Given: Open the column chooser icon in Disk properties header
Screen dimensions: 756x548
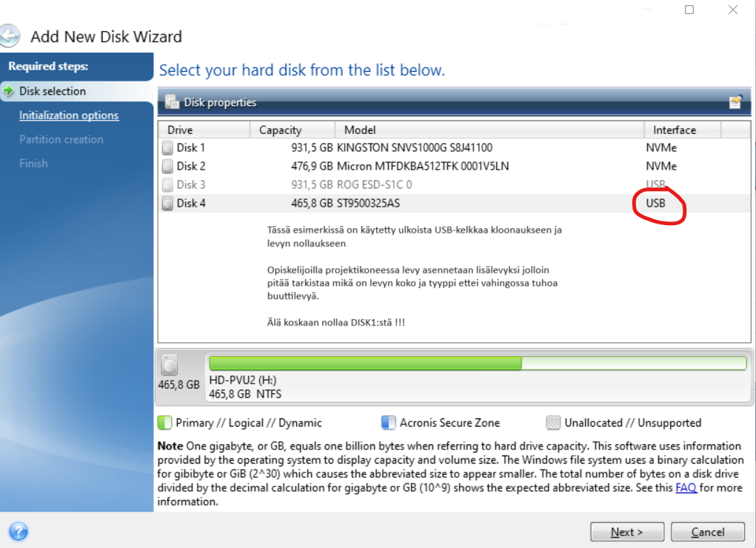Looking at the screenshot, I should 735,101.
